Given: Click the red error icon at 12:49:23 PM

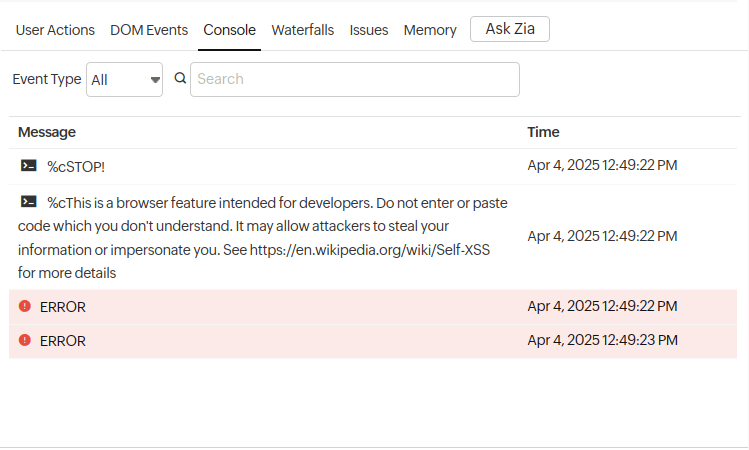Looking at the screenshot, I should (x=25, y=341).
